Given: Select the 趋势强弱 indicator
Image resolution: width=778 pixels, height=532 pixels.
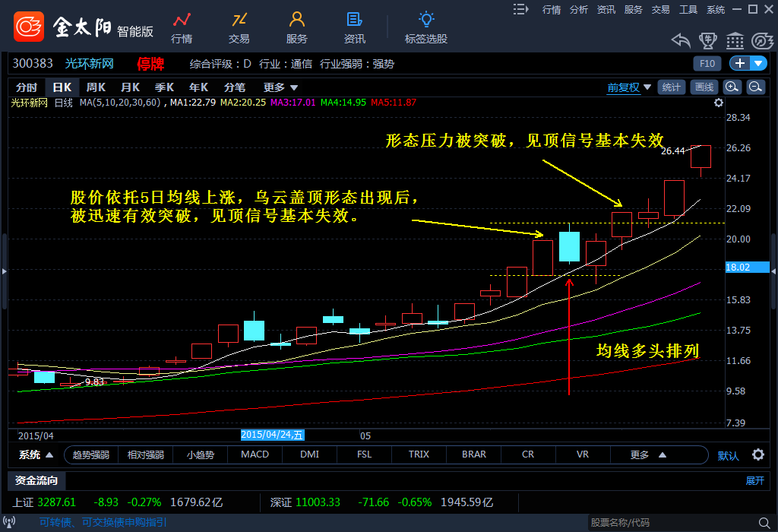Looking at the screenshot, I should coord(91,454).
